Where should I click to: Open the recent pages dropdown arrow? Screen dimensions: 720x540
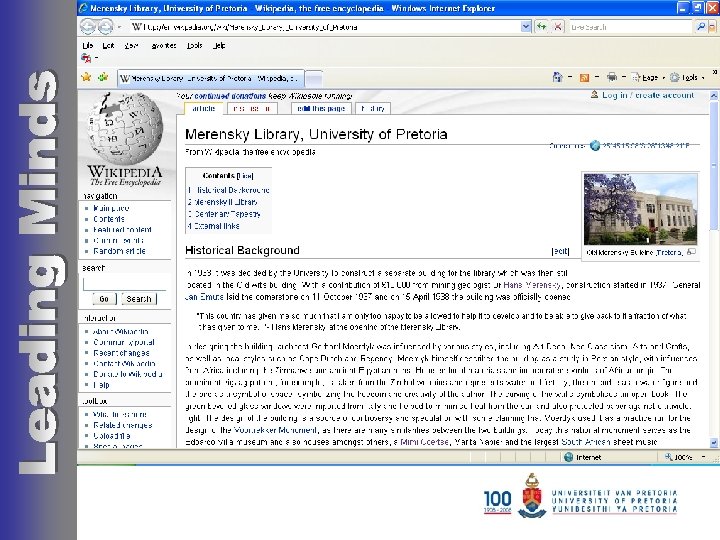click(119, 27)
